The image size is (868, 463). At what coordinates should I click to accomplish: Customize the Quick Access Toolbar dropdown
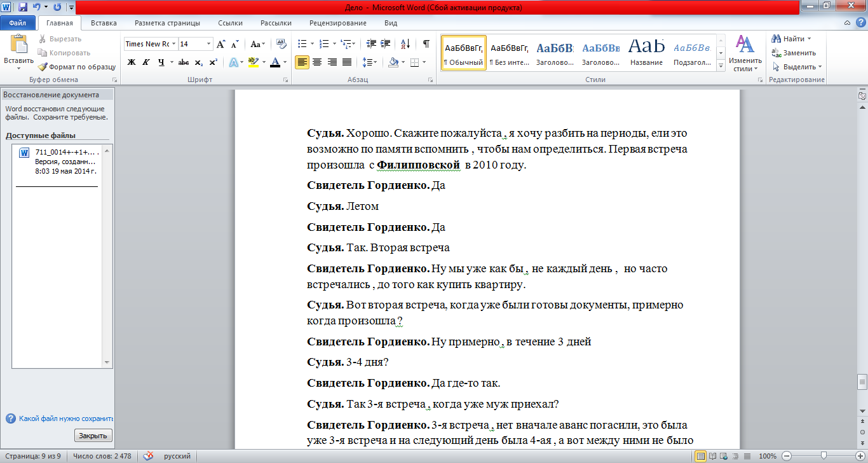click(x=71, y=8)
